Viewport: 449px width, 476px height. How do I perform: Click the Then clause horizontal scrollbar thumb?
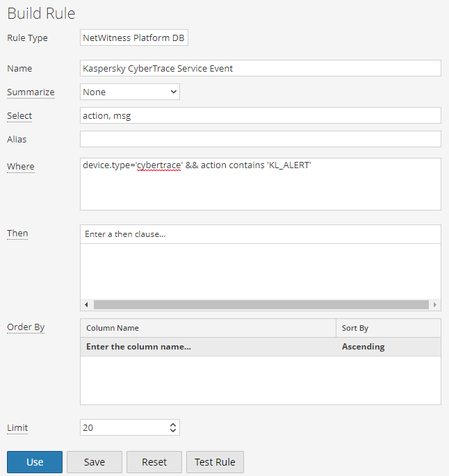click(261, 304)
